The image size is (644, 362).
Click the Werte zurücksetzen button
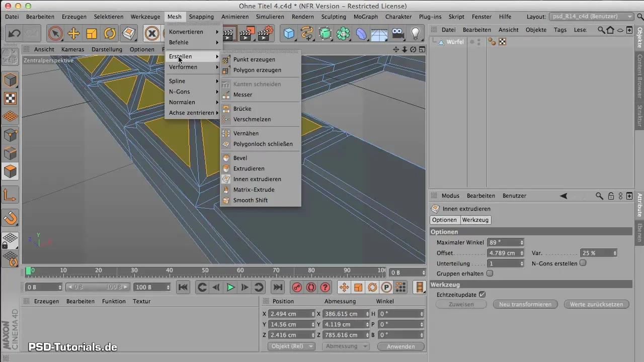[597, 304]
